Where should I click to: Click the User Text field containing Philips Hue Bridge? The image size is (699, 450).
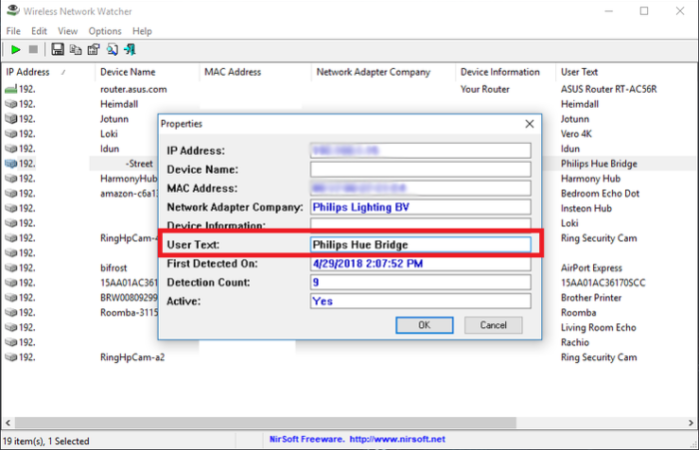click(420, 244)
